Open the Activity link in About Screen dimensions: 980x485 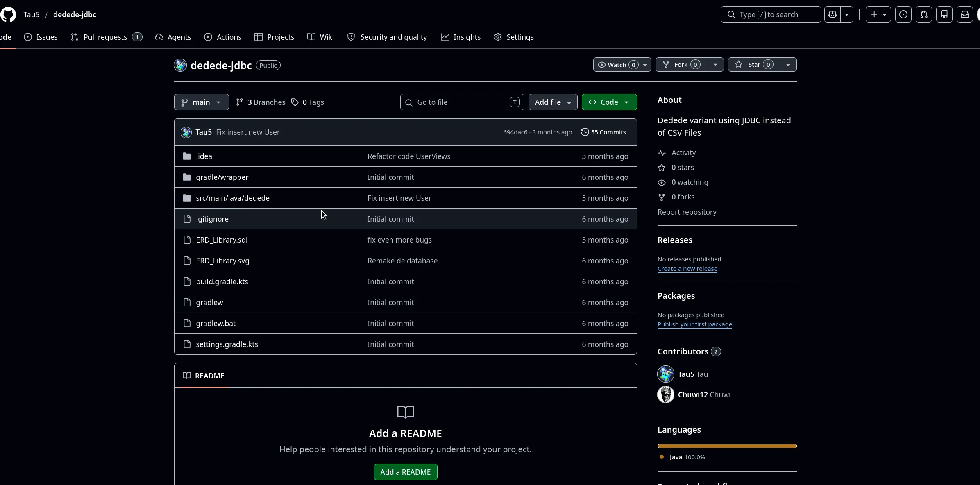677,153
